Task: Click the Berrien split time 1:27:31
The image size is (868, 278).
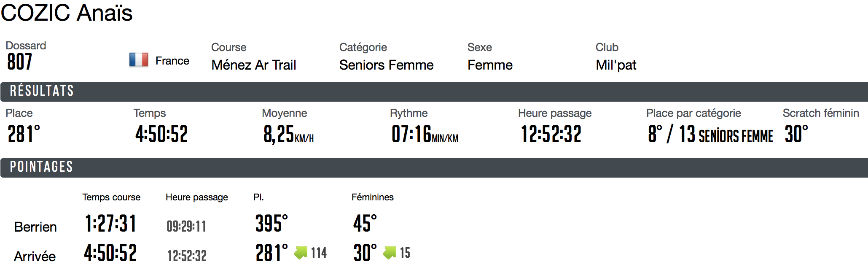Action: tap(110, 223)
